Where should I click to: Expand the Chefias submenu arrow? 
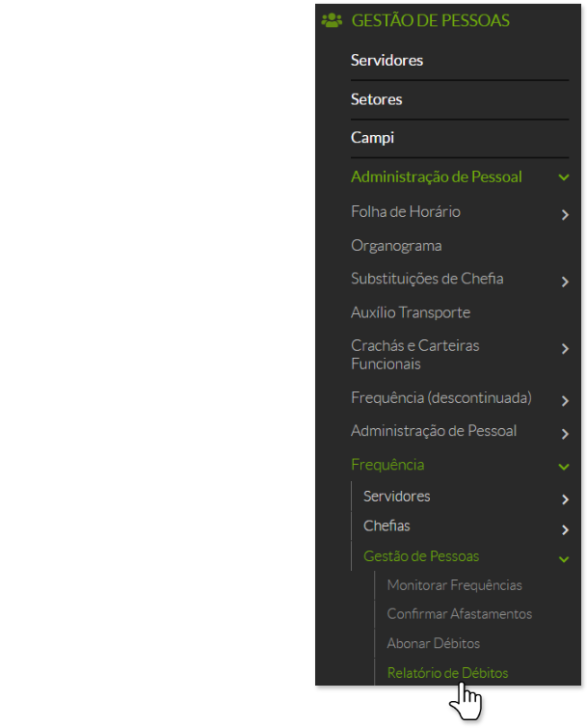coord(565,529)
